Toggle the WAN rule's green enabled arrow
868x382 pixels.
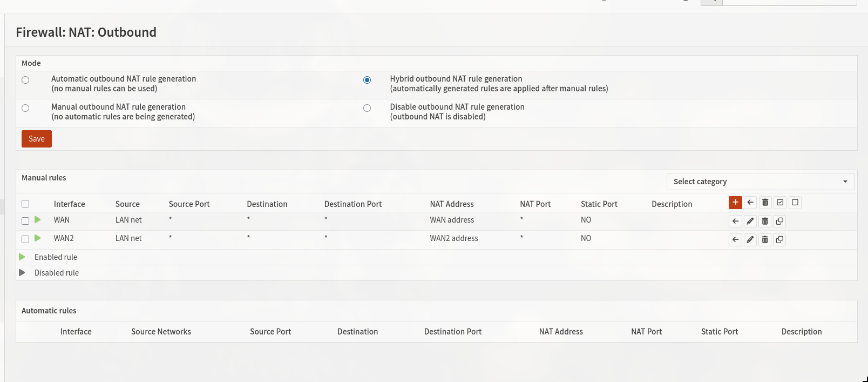tap(38, 220)
